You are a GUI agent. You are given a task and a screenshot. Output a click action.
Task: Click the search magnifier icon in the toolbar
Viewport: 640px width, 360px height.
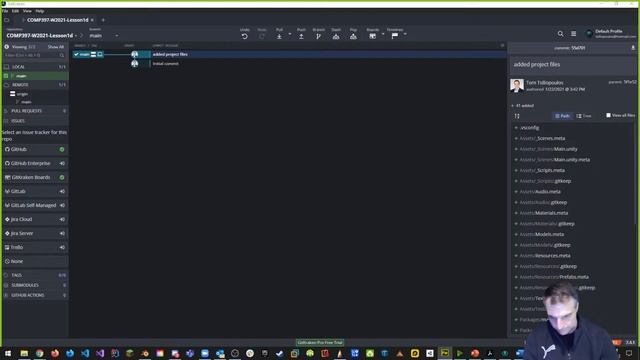560,34
